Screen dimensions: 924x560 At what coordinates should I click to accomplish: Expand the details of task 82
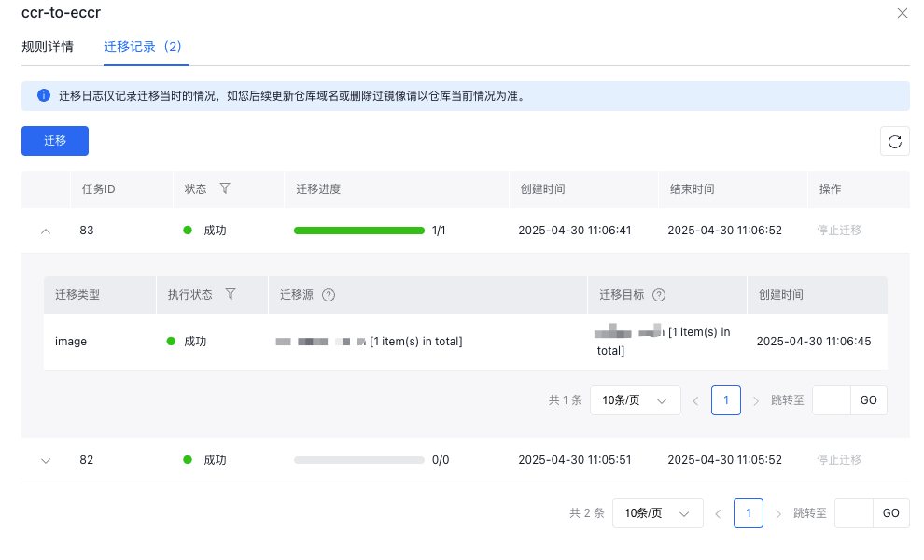pyautogui.click(x=46, y=460)
